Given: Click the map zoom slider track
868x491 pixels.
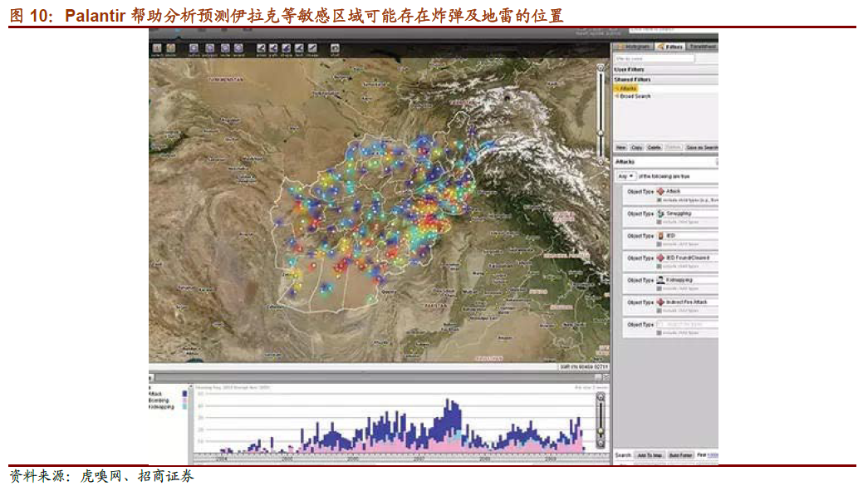Looking at the screenshot, I should click(x=601, y=115).
